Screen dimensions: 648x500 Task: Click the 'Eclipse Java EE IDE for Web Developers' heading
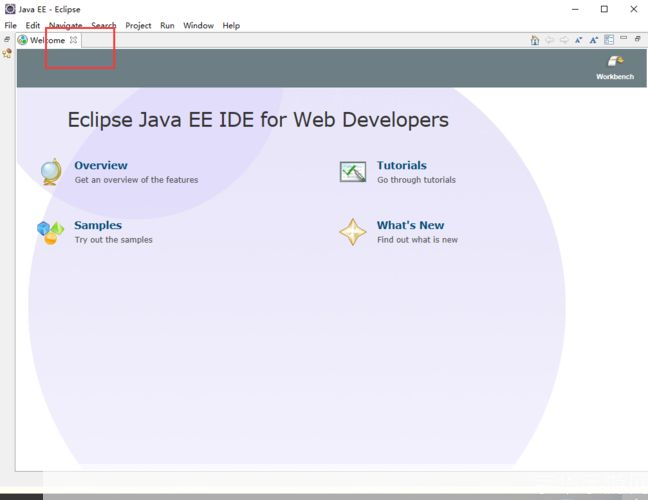tap(258, 120)
